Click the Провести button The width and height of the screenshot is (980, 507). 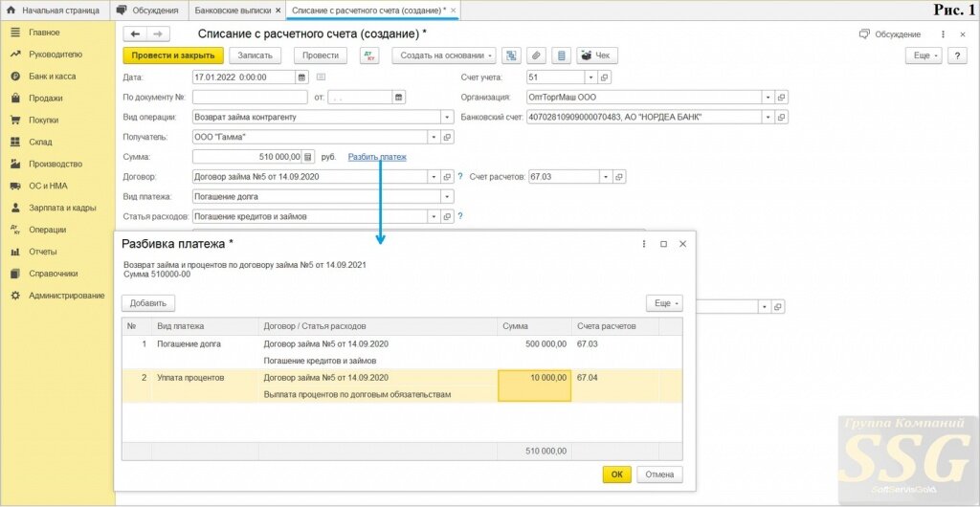(321, 55)
